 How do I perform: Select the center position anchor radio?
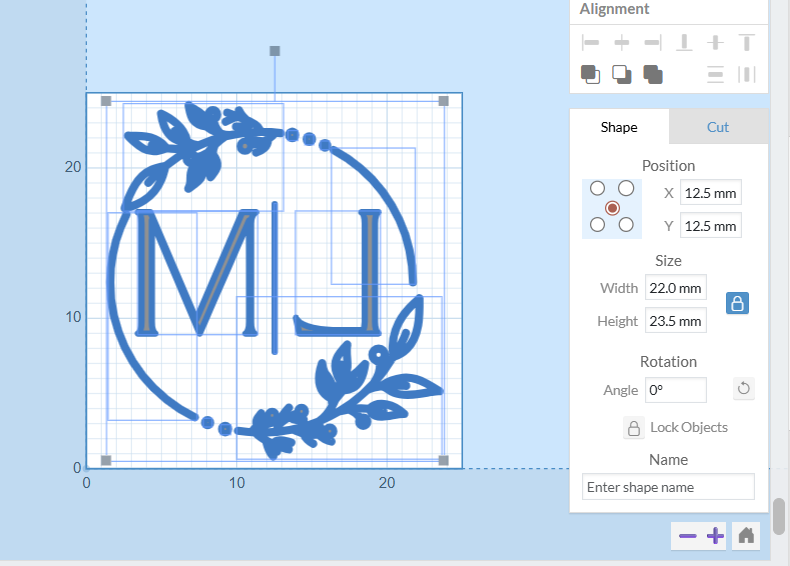tap(612, 207)
